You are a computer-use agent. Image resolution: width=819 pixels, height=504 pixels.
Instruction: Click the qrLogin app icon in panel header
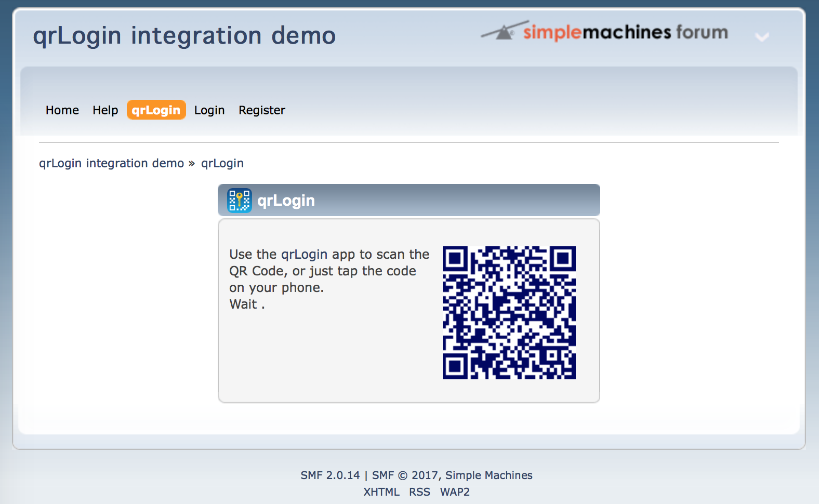240,201
